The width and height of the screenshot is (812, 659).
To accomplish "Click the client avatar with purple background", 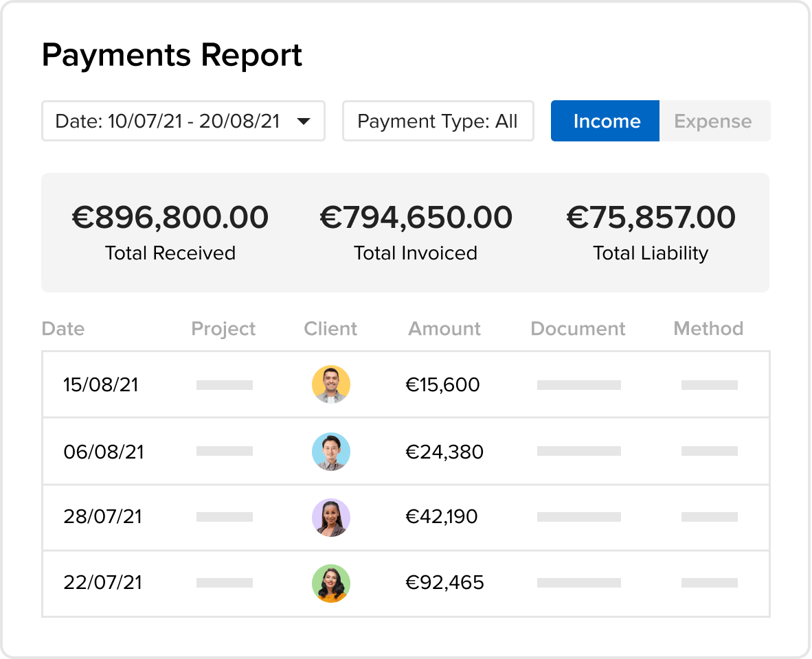I will 331,518.
